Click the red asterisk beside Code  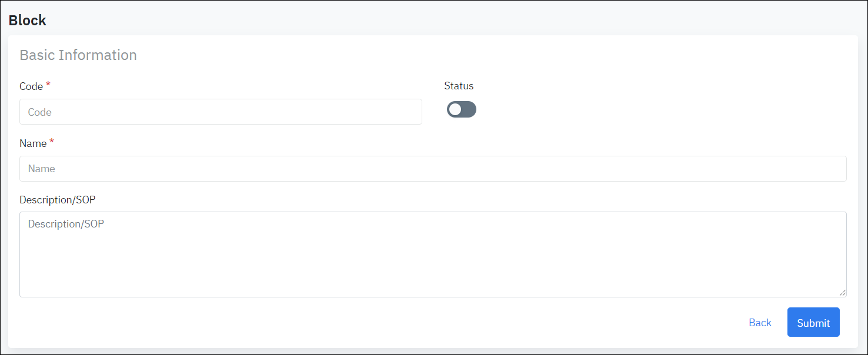click(48, 85)
